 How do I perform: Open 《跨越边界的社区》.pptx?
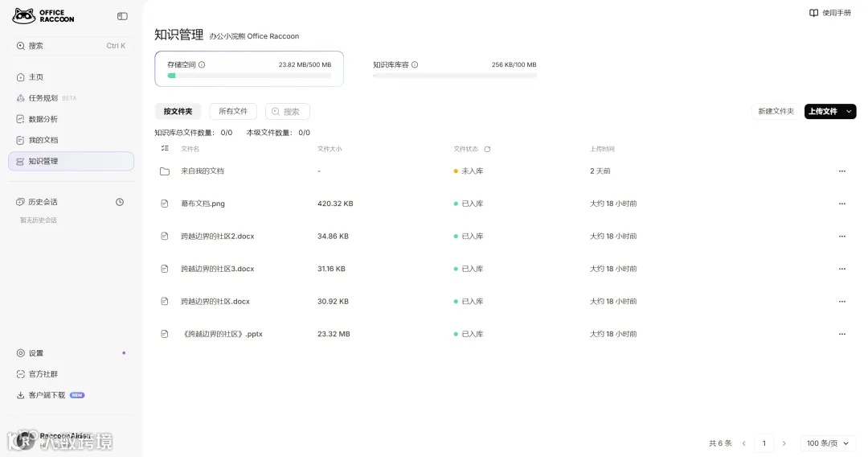[x=222, y=334]
